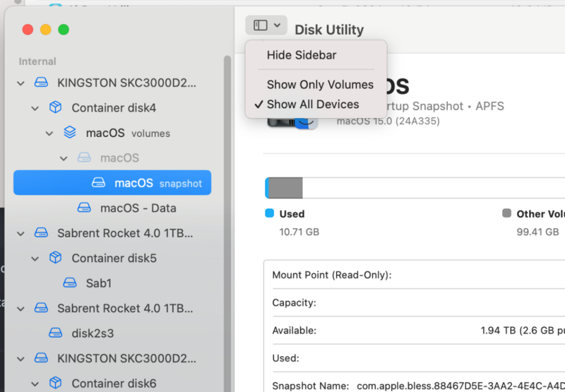The height and width of the screenshot is (392, 565).
Task: Select Show Only Volumes menu option
Action: click(320, 85)
